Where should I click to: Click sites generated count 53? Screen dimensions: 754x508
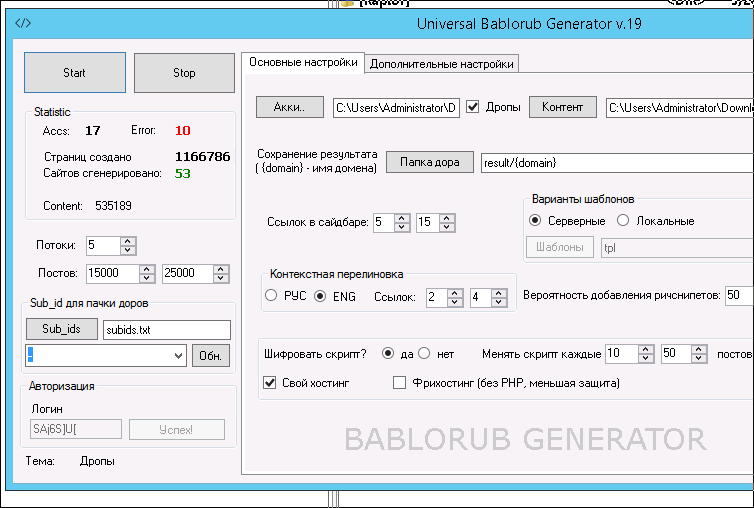pos(183,174)
